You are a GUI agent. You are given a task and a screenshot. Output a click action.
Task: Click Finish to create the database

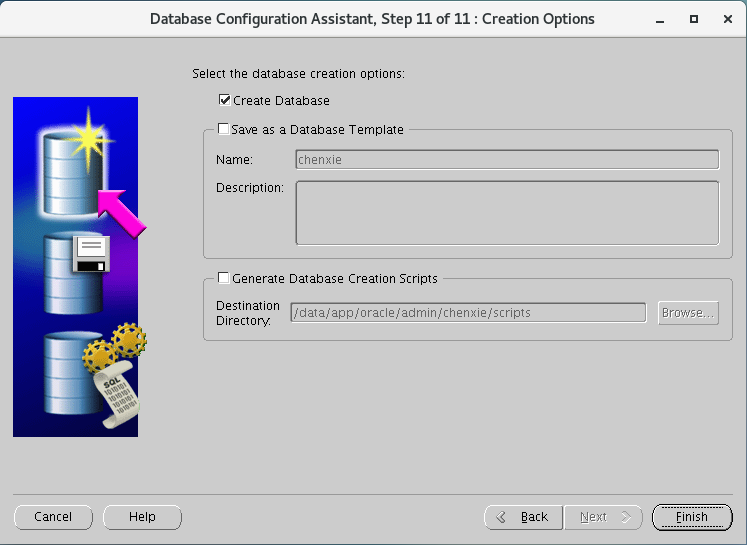pyautogui.click(x=692, y=517)
